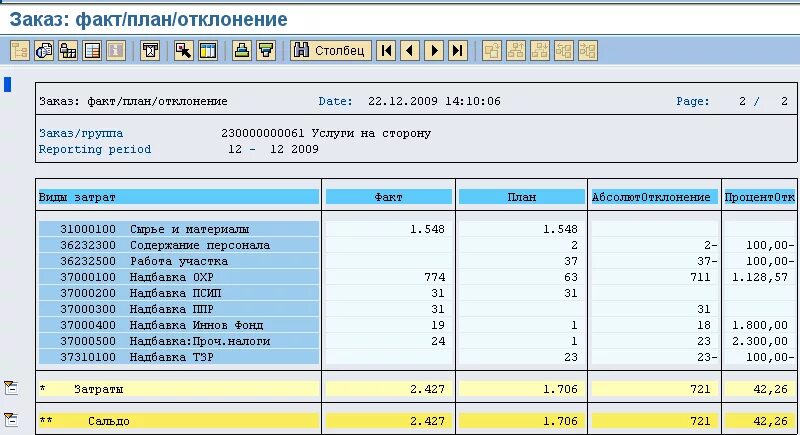Screen dimensions: 800x435
Task: Click the hierarchy tree toolbar icon
Action: [x=20, y=50]
